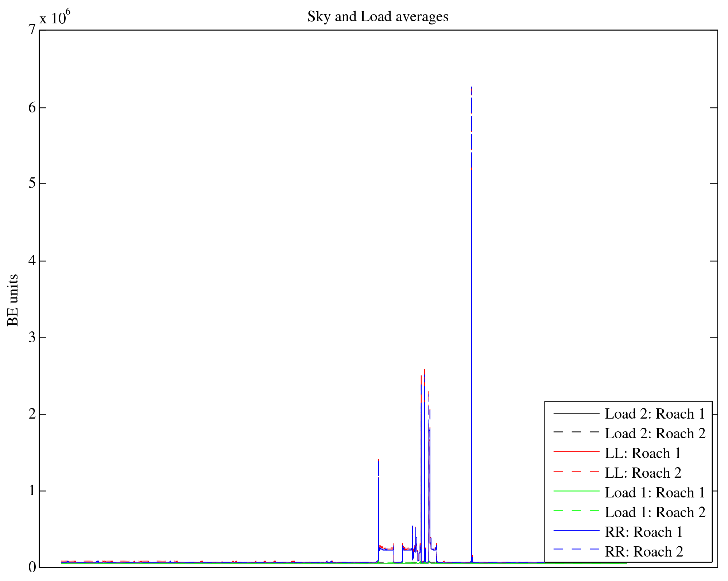Click the tallest spike's peak above 6
728x581 pixels.
[x=471, y=88]
